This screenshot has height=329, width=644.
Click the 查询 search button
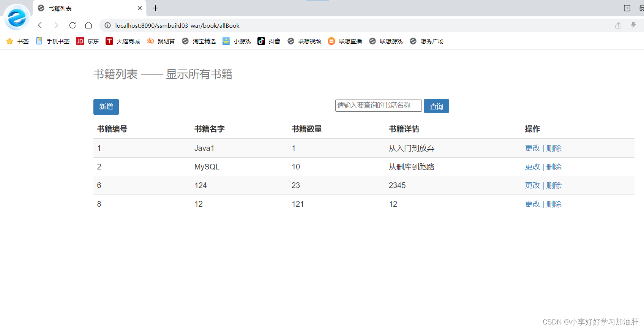point(436,106)
